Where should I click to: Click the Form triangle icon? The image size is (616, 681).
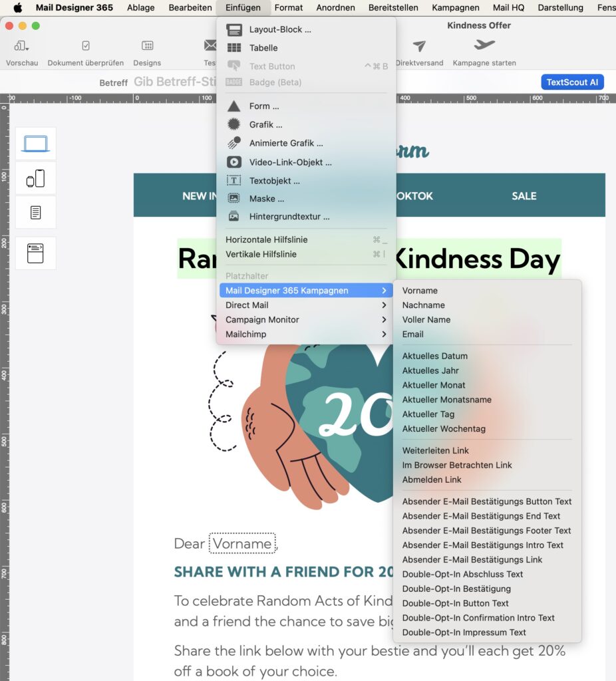point(233,106)
